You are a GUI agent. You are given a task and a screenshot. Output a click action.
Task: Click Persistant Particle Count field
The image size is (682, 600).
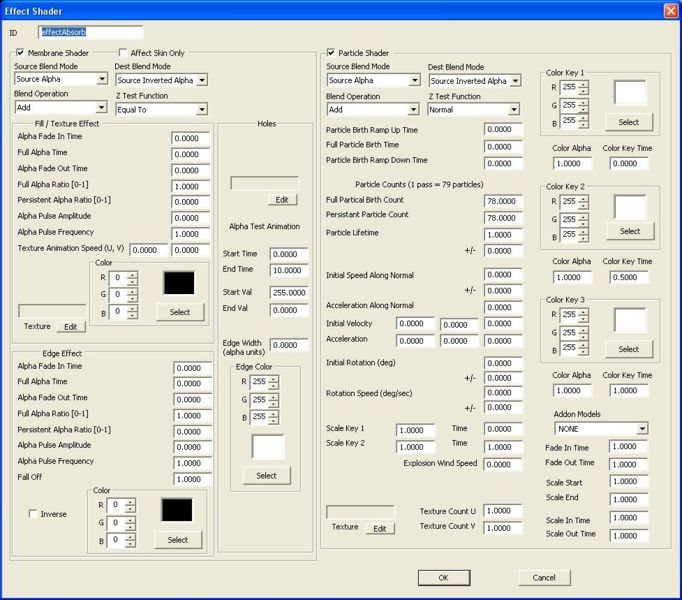tap(503, 218)
